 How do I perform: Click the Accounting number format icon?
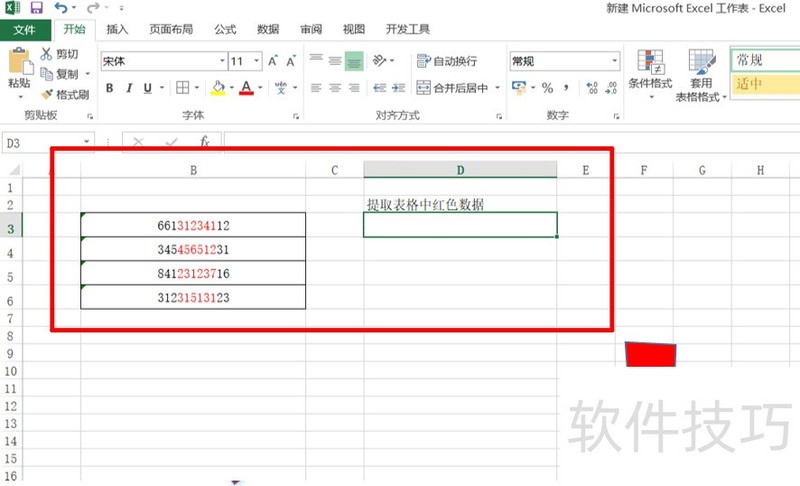pos(519,88)
